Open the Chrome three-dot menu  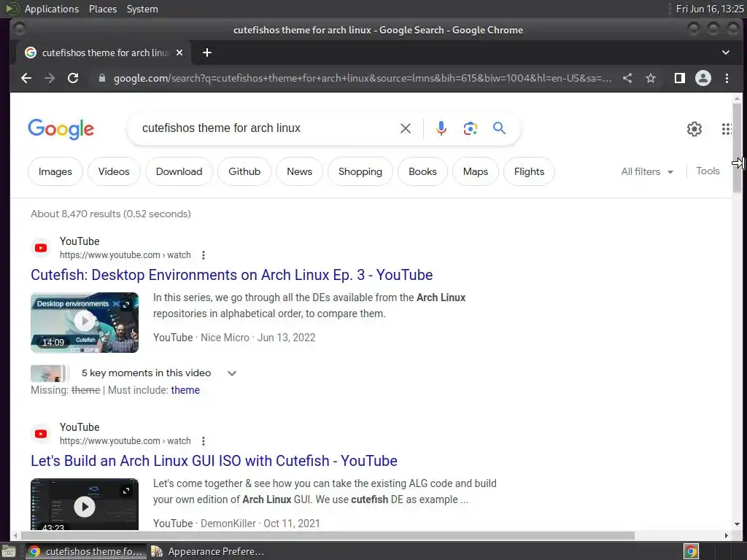[x=727, y=78]
